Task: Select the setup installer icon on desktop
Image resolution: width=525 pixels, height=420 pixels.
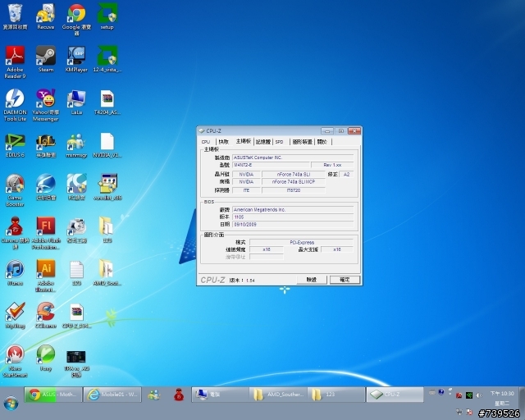Action: 107,16
